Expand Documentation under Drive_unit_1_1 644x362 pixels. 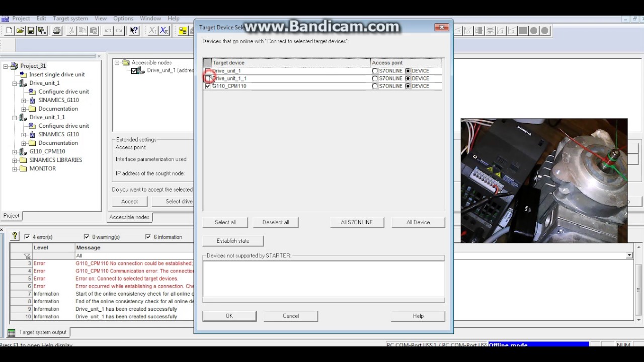(24, 143)
